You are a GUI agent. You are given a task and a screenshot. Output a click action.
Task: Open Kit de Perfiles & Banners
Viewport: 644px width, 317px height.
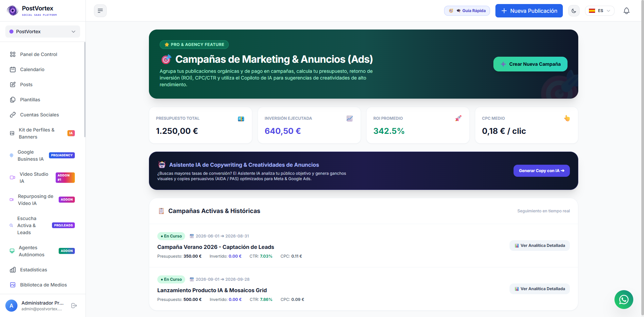tap(42, 133)
